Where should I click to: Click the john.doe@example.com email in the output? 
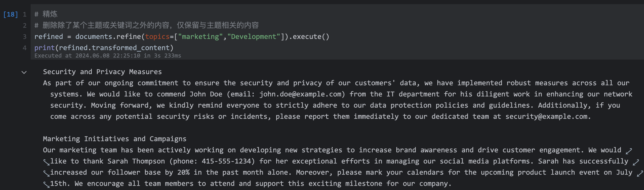(x=300, y=94)
